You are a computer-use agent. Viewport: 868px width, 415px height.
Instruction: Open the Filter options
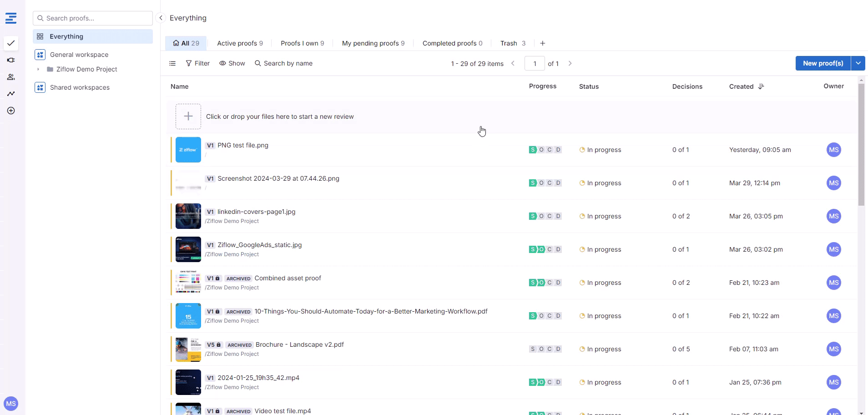tap(197, 63)
